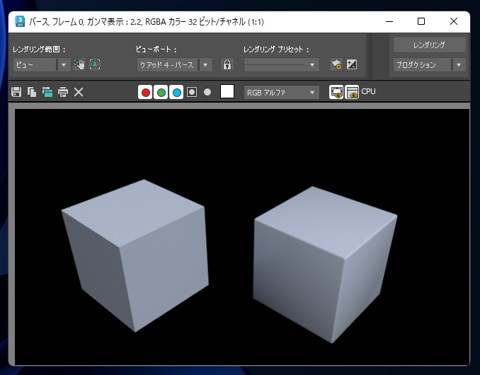Open the white color swatch

point(227,92)
